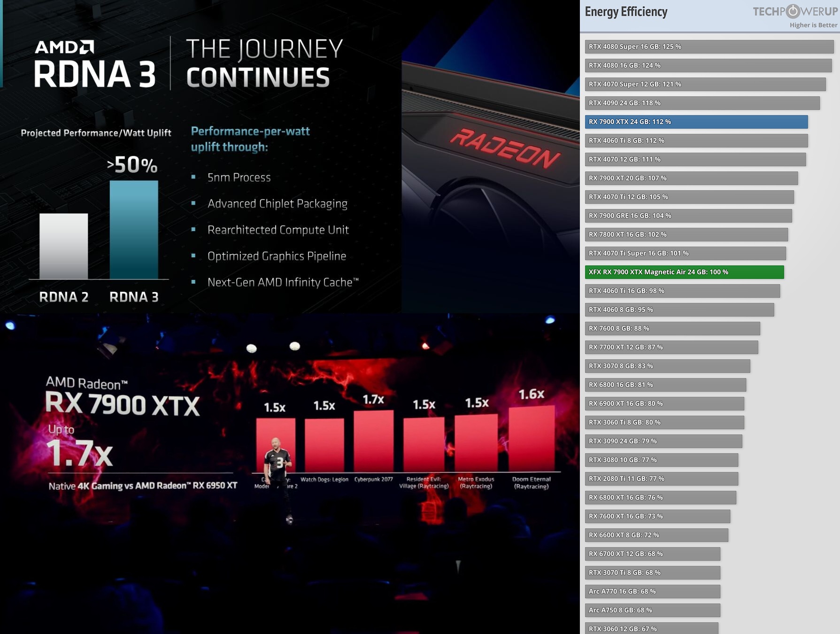Click the 1.7x value above Cyberpunk 2077

(373, 400)
